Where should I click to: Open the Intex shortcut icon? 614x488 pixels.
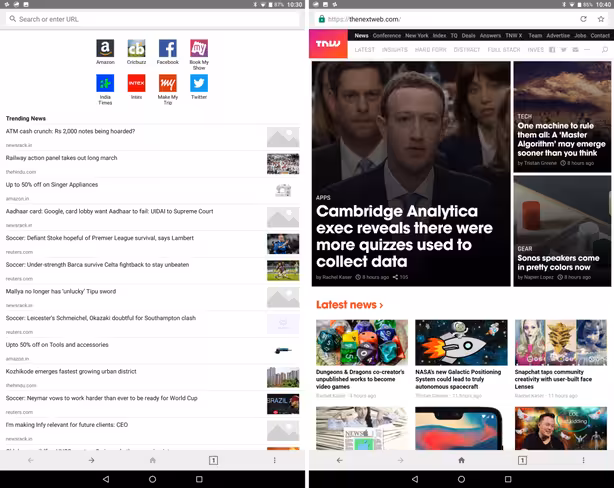(136, 83)
